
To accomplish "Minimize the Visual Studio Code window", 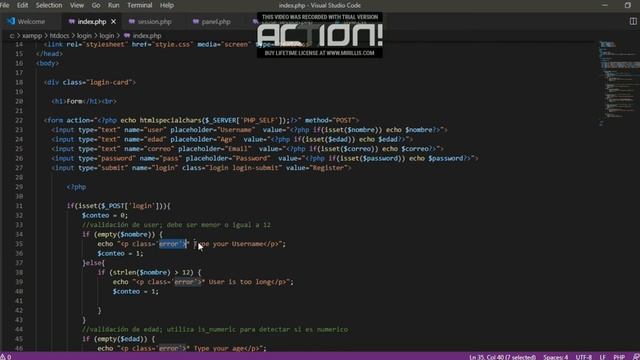I will (605, 5).
